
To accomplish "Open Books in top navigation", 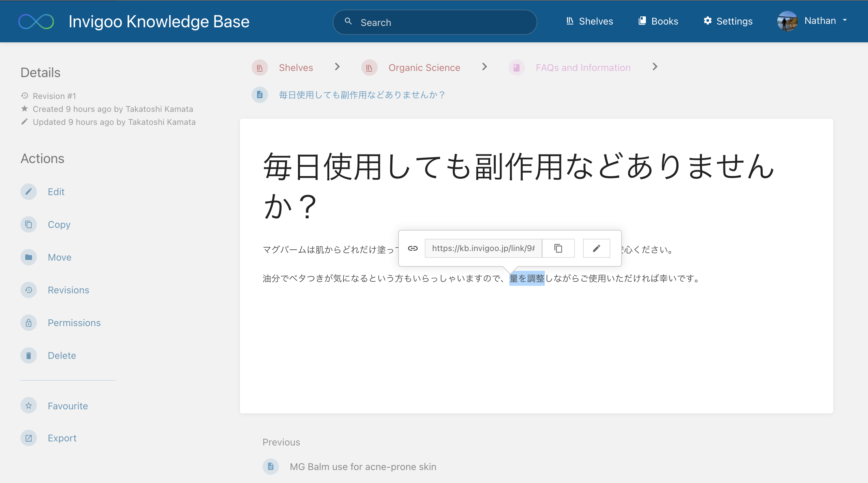I will tap(658, 21).
